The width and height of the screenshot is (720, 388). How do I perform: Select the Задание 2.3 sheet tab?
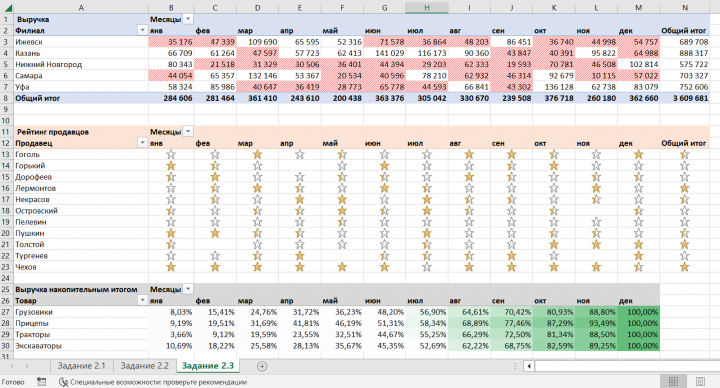(x=208, y=366)
